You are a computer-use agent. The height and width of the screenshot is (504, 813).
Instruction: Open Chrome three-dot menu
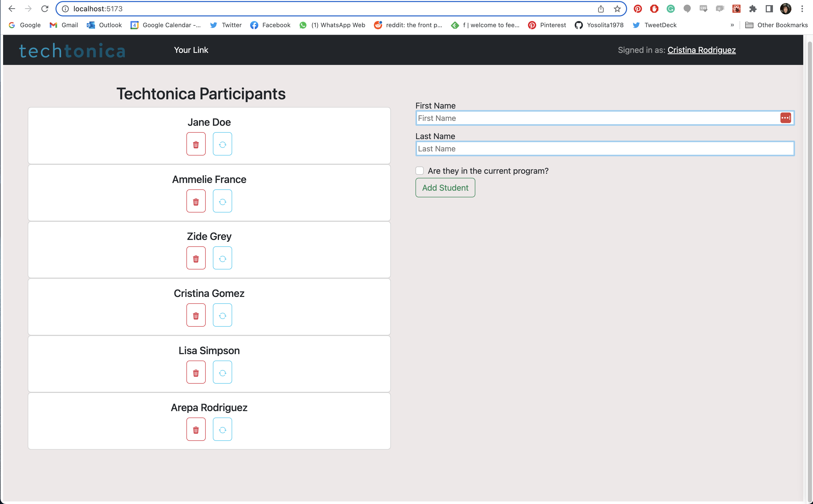(802, 9)
